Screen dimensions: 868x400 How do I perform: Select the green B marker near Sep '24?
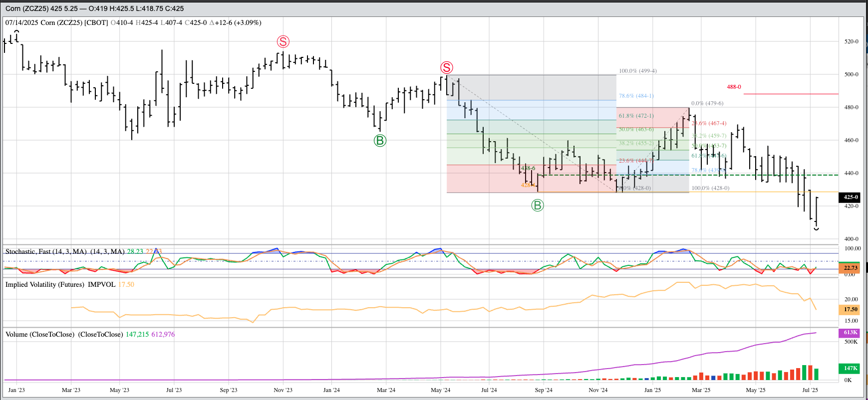click(537, 205)
